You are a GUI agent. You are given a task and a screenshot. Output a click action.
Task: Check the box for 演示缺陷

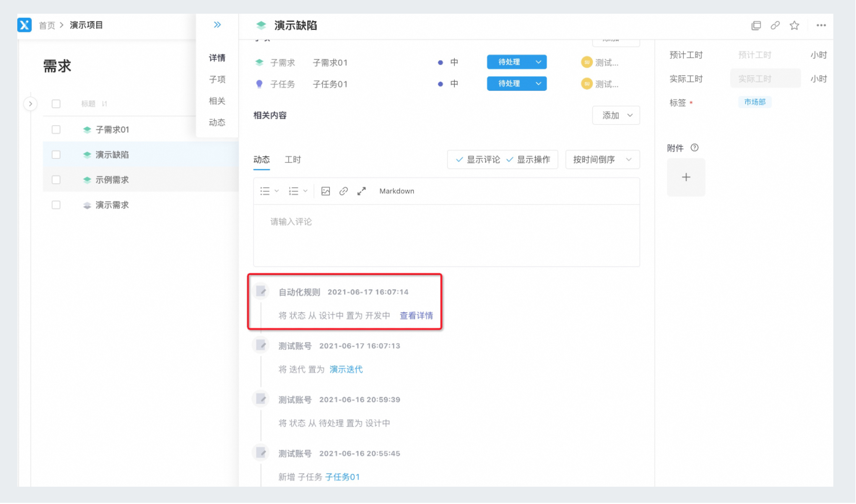56,154
